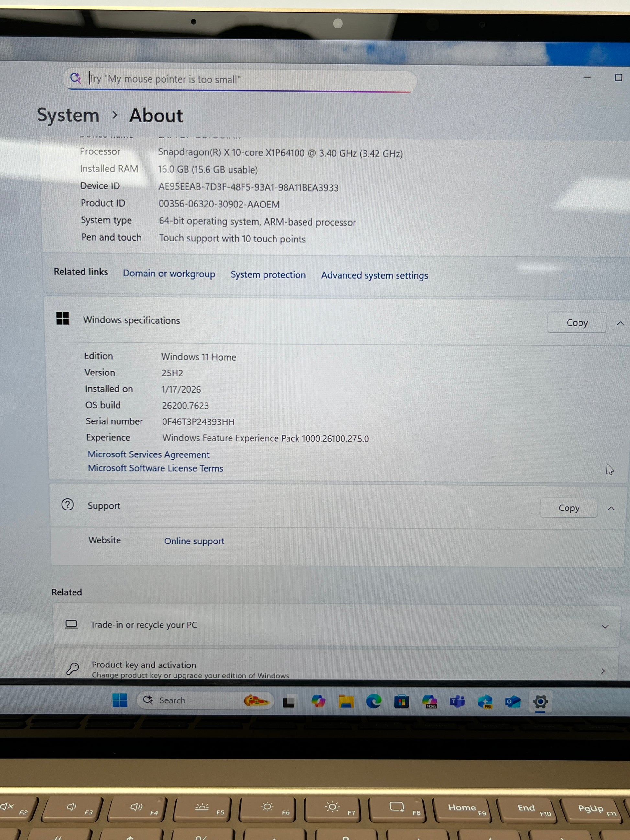Copy the Windows specifications

pos(577,323)
